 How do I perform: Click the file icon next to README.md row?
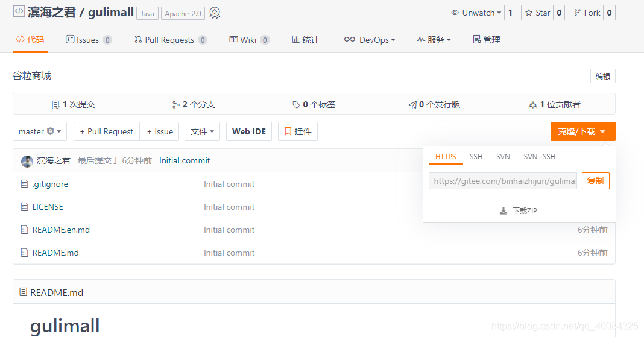click(24, 253)
